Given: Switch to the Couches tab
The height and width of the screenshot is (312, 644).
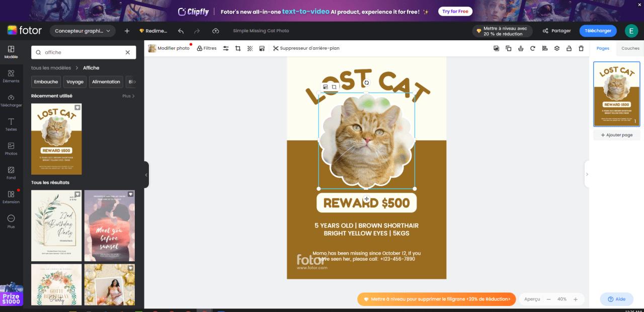Looking at the screenshot, I should click(630, 48).
